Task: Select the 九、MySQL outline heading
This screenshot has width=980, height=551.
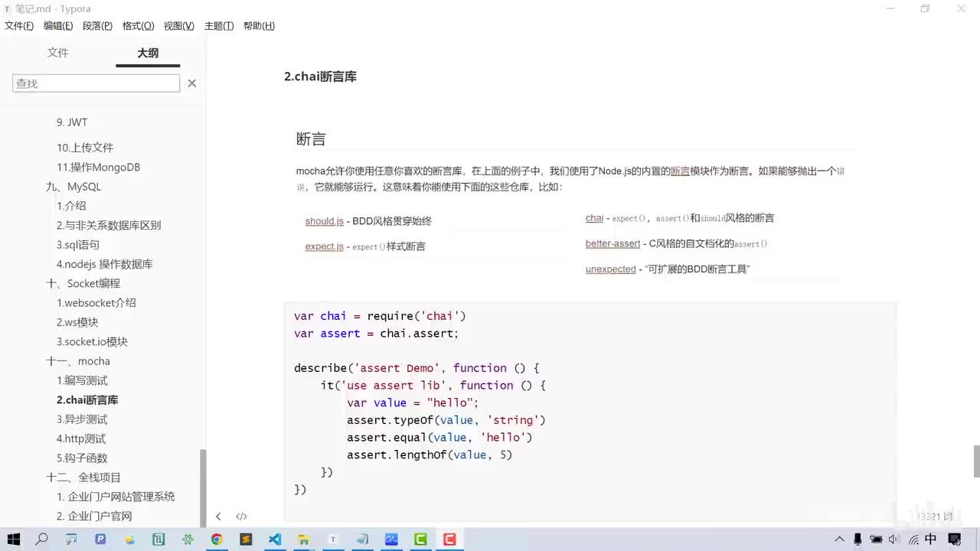Action: 73,187
